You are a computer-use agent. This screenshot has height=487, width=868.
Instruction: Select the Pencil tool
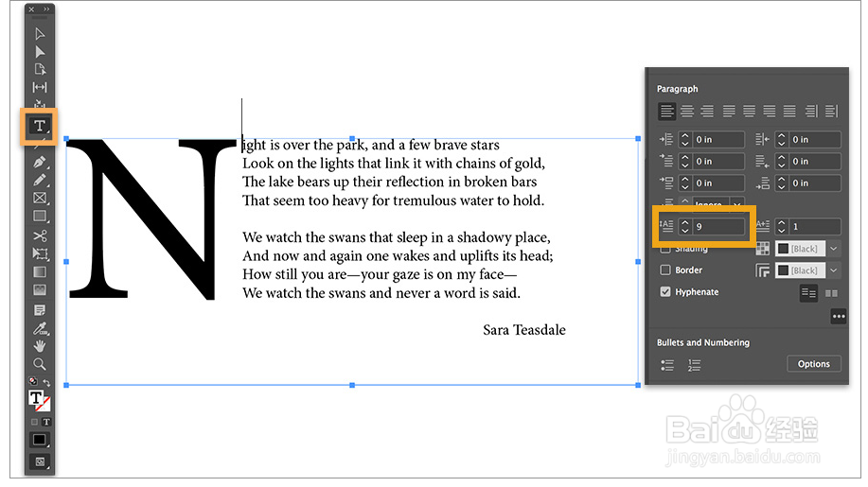coord(40,181)
